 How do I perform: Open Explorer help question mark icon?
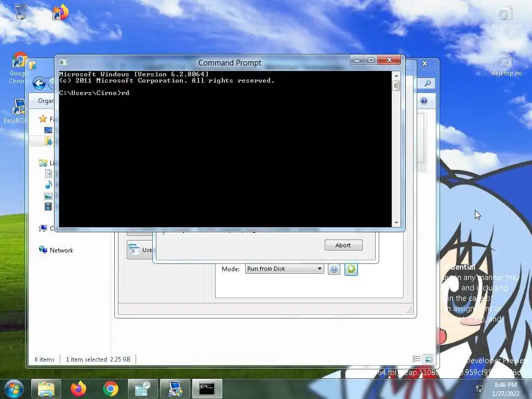coord(424,101)
